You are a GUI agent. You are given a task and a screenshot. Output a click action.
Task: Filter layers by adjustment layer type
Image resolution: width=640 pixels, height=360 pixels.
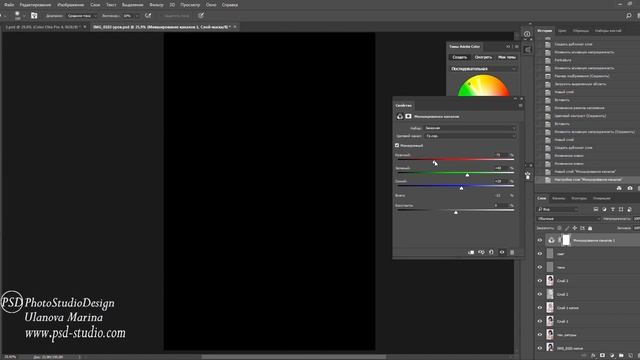click(x=604, y=209)
